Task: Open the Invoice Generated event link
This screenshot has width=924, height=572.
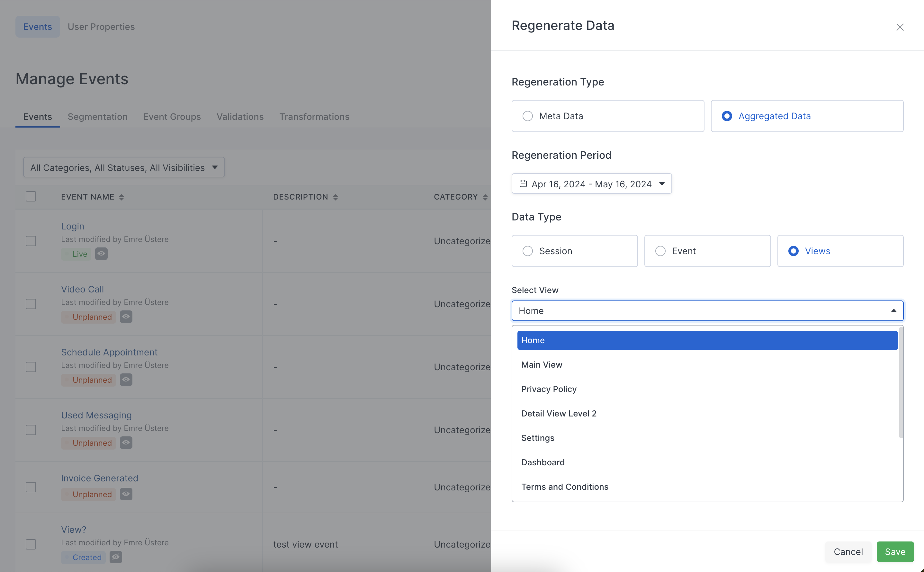Action: [100, 478]
